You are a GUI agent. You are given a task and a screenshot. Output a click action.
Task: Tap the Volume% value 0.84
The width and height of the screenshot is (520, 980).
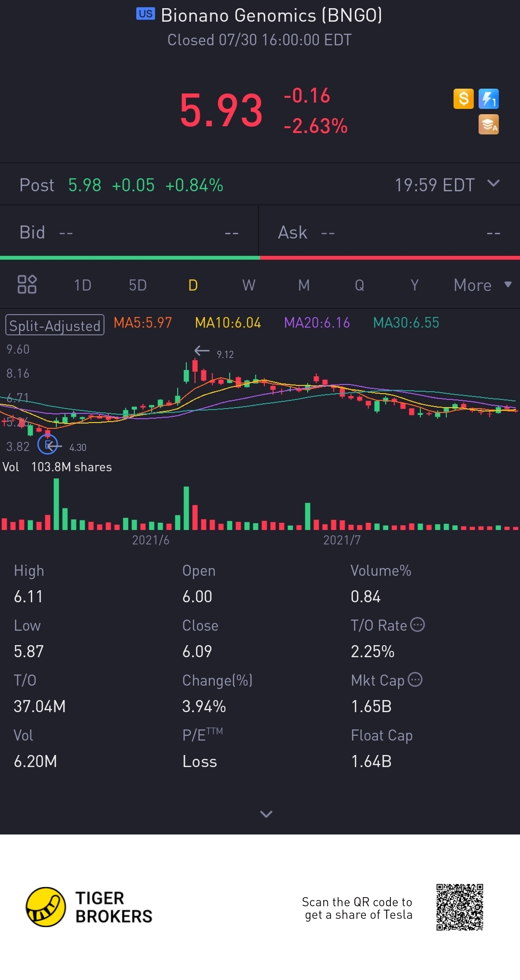click(x=365, y=597)
